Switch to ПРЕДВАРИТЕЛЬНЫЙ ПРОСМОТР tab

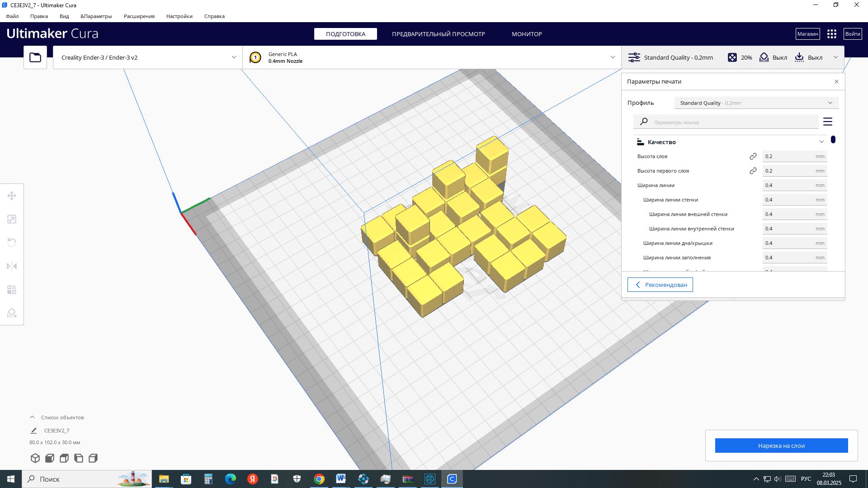click(x=438, y=34)
